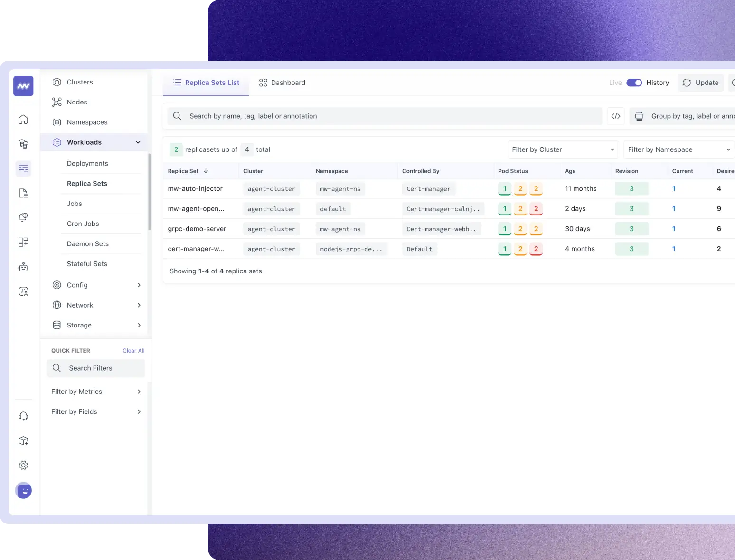Click the support headset icon
Screen dimensions: 735x560
pos(23,416)
